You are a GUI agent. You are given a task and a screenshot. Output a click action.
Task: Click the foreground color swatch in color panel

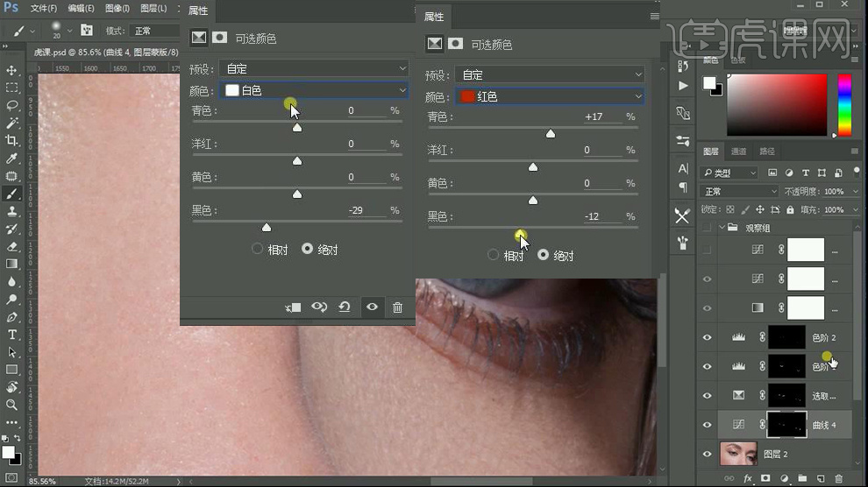point(709,83)
